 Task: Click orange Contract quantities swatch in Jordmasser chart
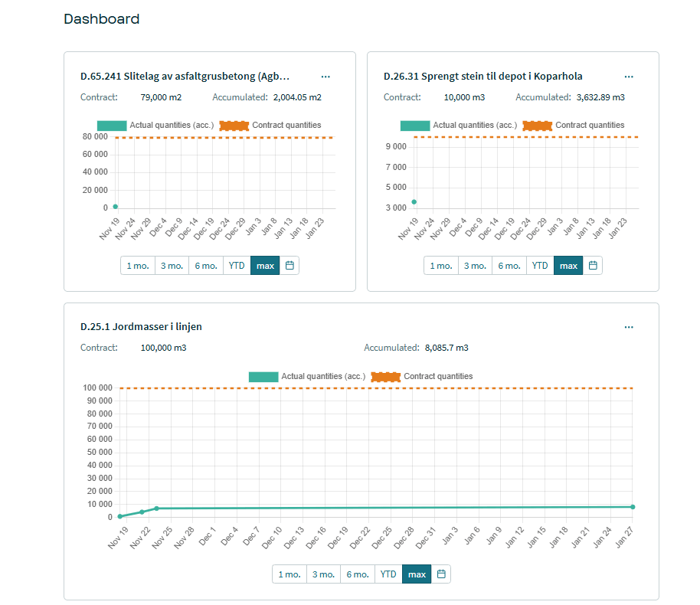[x=386, y=377]
